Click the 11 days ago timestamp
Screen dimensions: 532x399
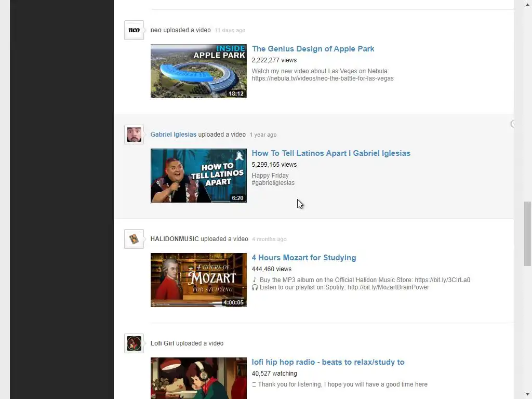coord(230,31)
